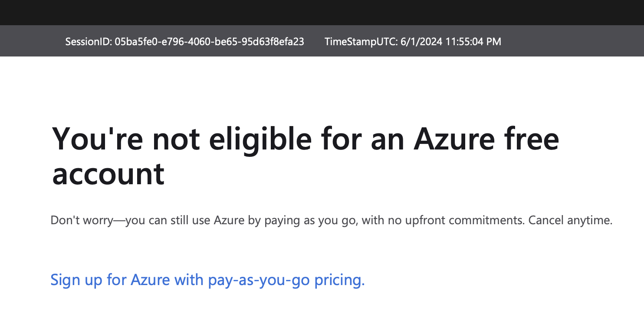
Task: Click the 'Sign up for Azure with pay-as-you-go pricing' link
Action: tap(207, 280)
